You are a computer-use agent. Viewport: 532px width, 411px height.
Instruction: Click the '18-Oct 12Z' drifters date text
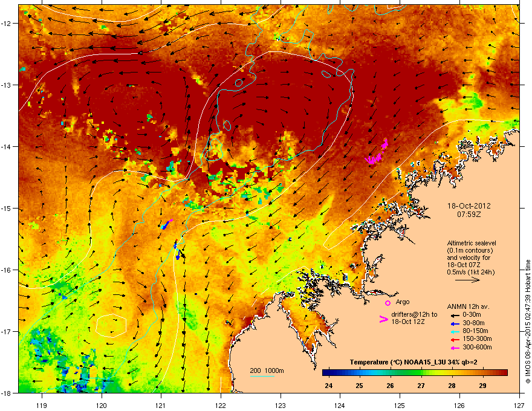[408, 322]
